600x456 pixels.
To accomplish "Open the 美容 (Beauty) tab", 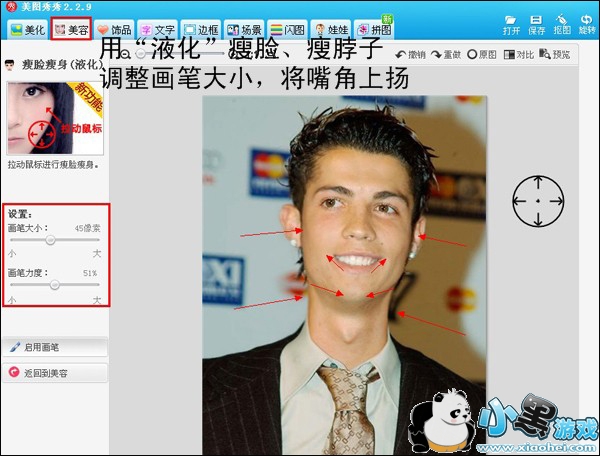I will 70,30.
